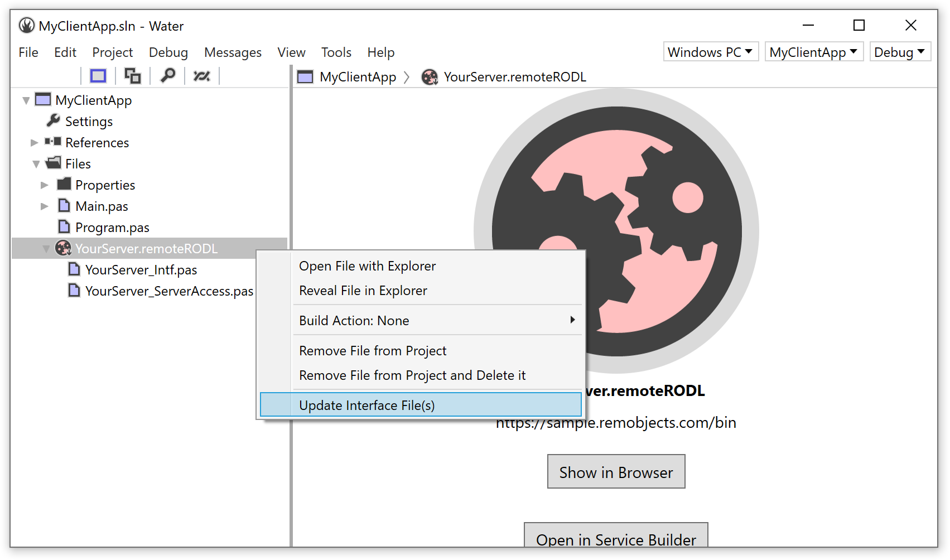Open the search magnifier toolbar icon
Screen dimensions: 950x560
[x=167, y=75]
